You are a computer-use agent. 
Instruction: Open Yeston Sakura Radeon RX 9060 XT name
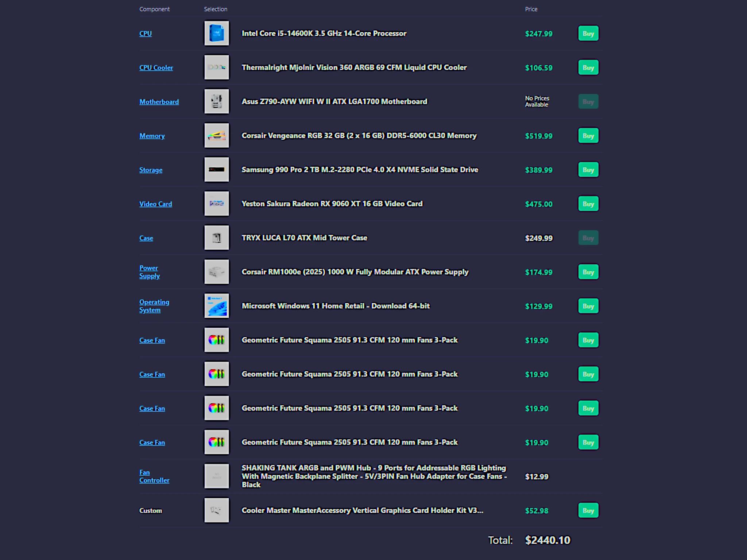pos(332,203)
